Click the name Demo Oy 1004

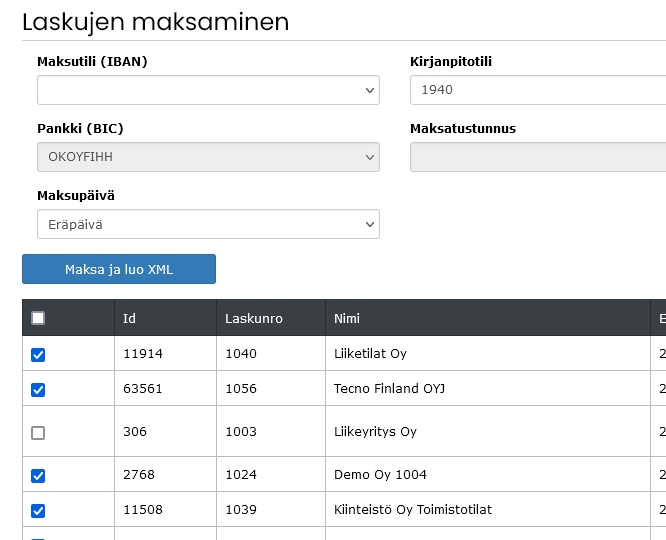[380, 474]
